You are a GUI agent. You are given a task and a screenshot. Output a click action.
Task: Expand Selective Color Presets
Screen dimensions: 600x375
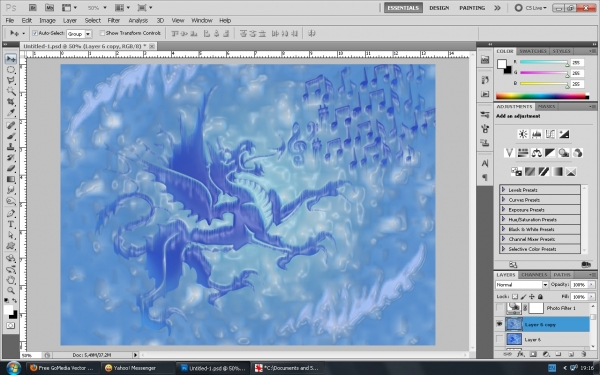(504, 249)
